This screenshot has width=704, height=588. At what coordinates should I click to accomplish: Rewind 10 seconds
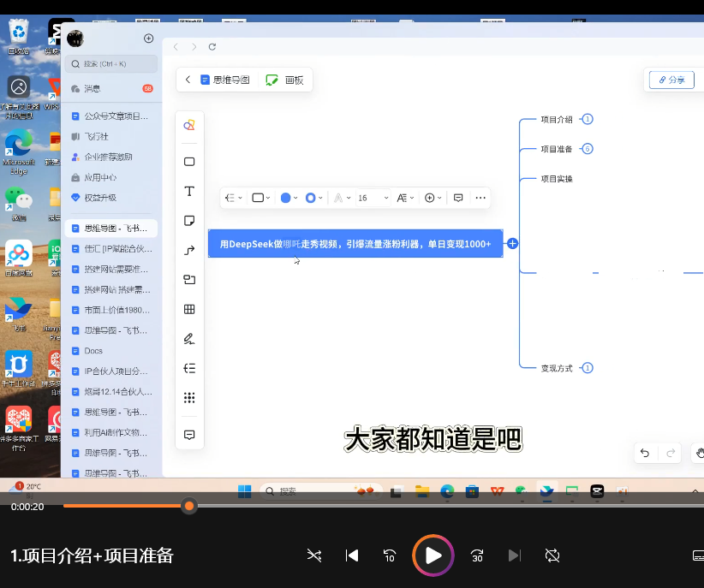(x=390, y=555)
